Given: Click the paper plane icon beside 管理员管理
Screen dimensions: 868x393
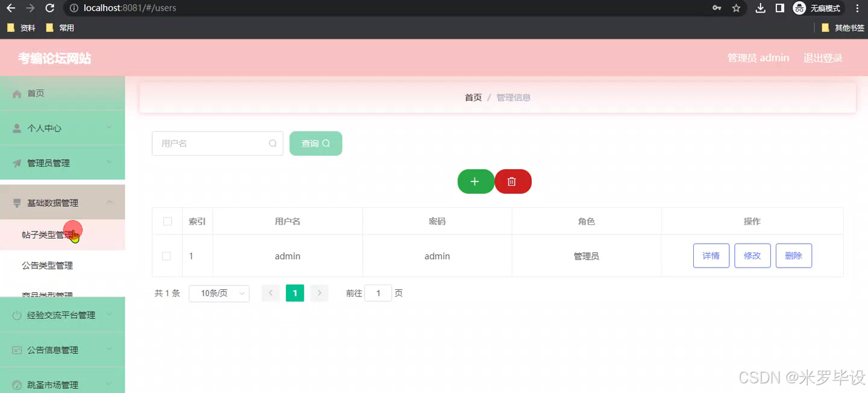Looking at the screenshot, I should tap(17, 163).
